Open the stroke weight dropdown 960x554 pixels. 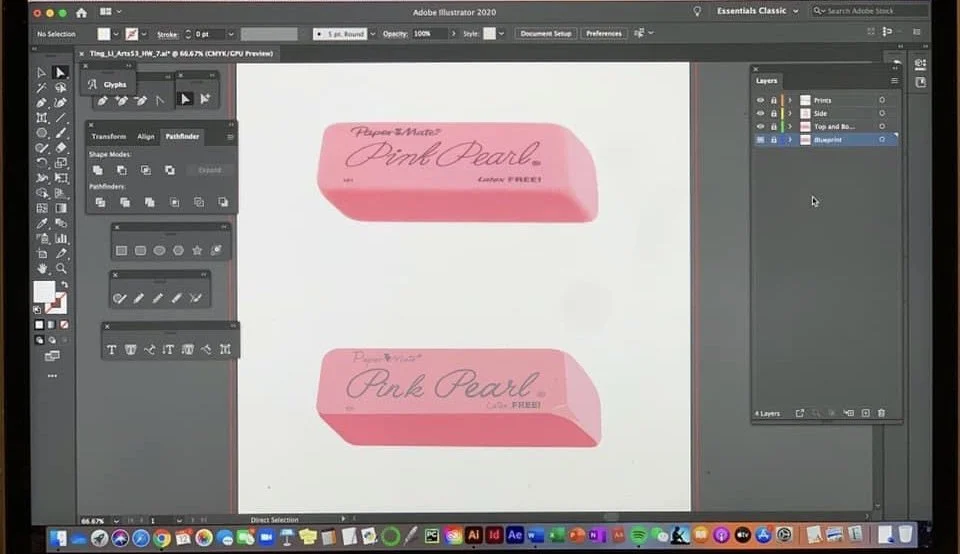pyautogui.click(x=231, y=34)
